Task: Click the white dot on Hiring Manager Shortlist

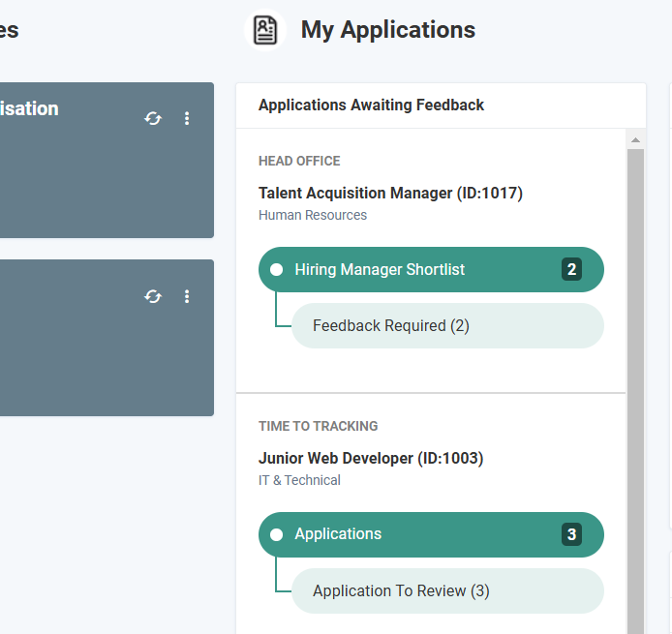Action: pos(276,269)
